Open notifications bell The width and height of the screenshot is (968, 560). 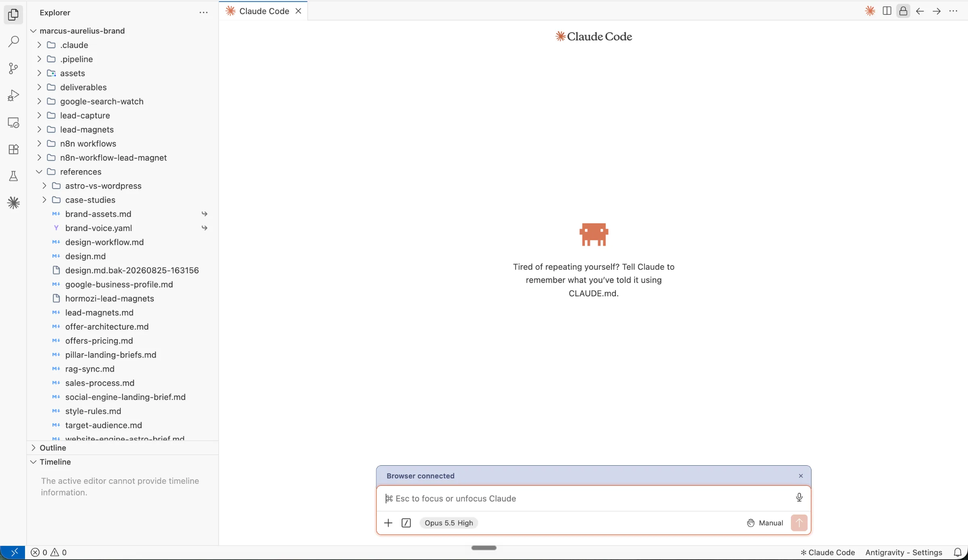[x=957, y=552]
